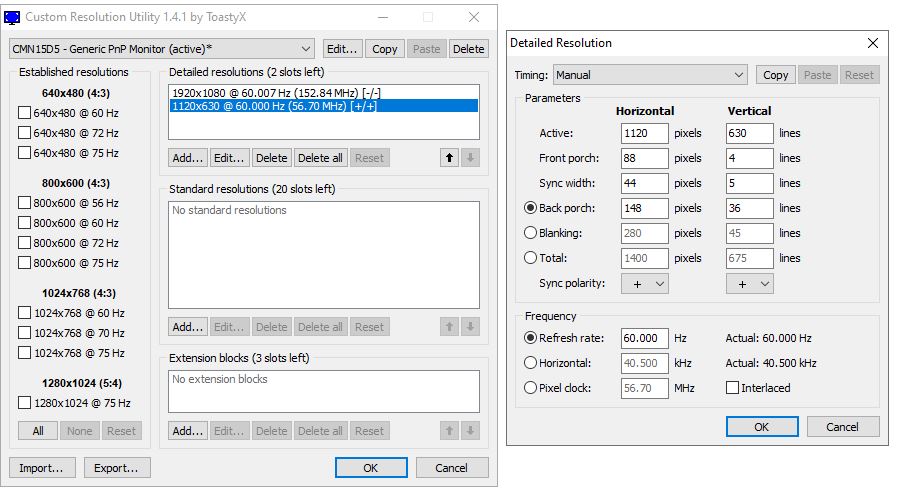Close the Detailed Resolution dialog

872,43
